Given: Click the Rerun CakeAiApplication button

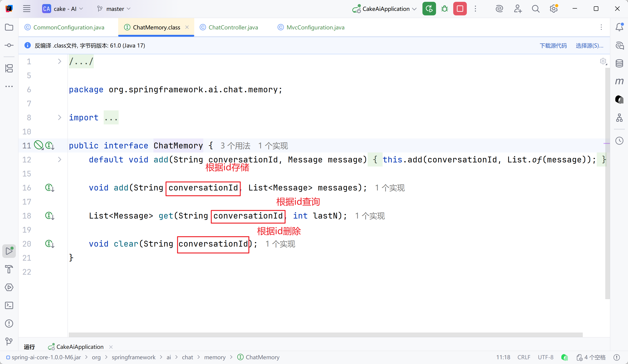Looking at the screenshot, I should [429, 9].
